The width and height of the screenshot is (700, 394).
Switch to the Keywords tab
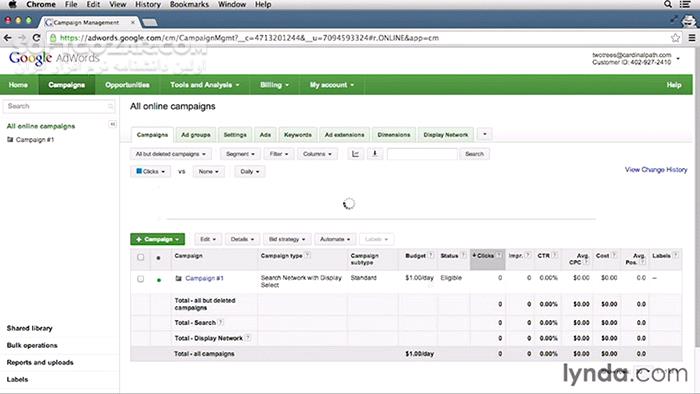click(298, 135)
